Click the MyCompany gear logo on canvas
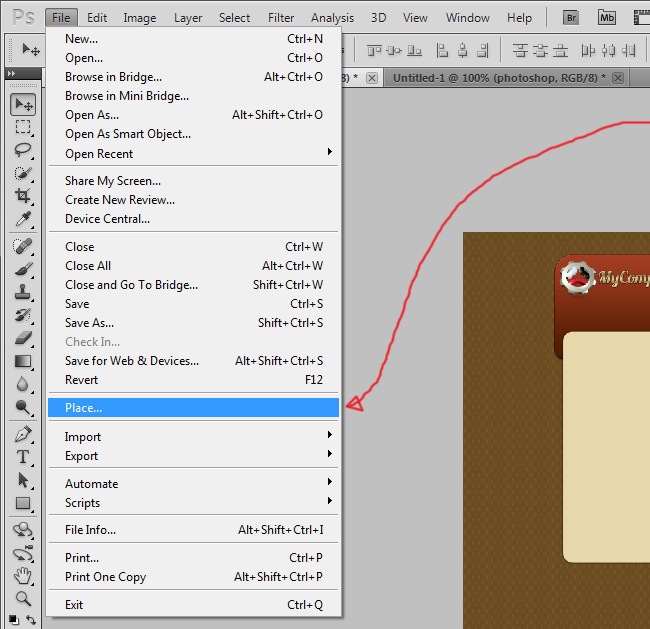 (x=579, y=277)
